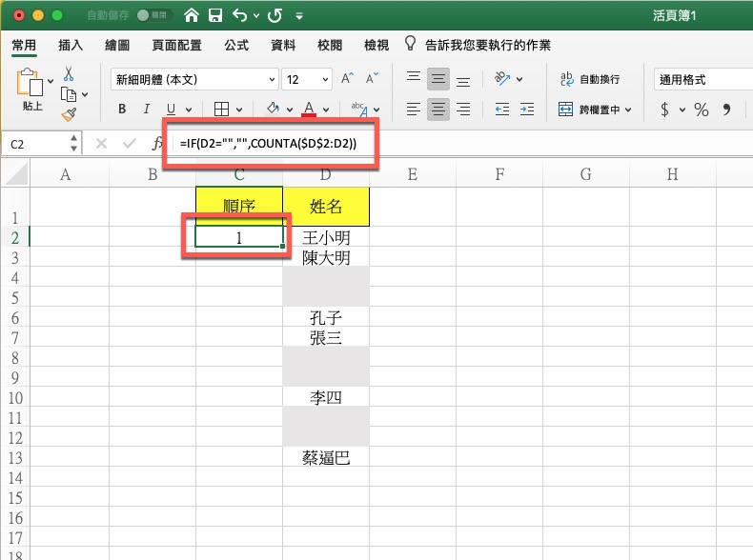
Task: Open the 常用 ribbon tab
Action: [24, 45]
